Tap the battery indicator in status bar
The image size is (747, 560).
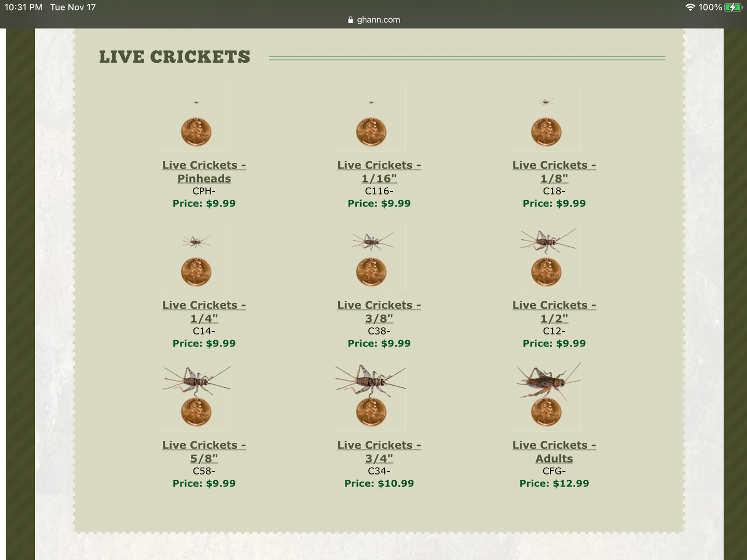pyautogui.click(x=733, y=7)
